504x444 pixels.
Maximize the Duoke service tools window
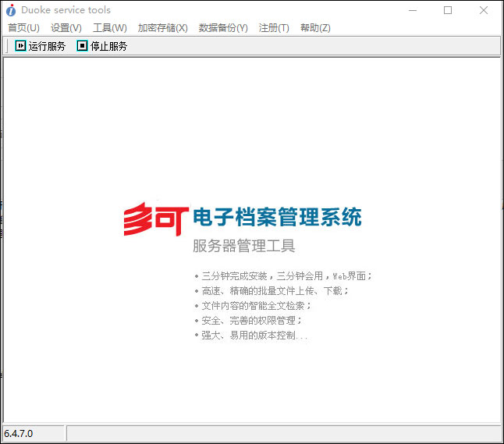pos(448,10)
